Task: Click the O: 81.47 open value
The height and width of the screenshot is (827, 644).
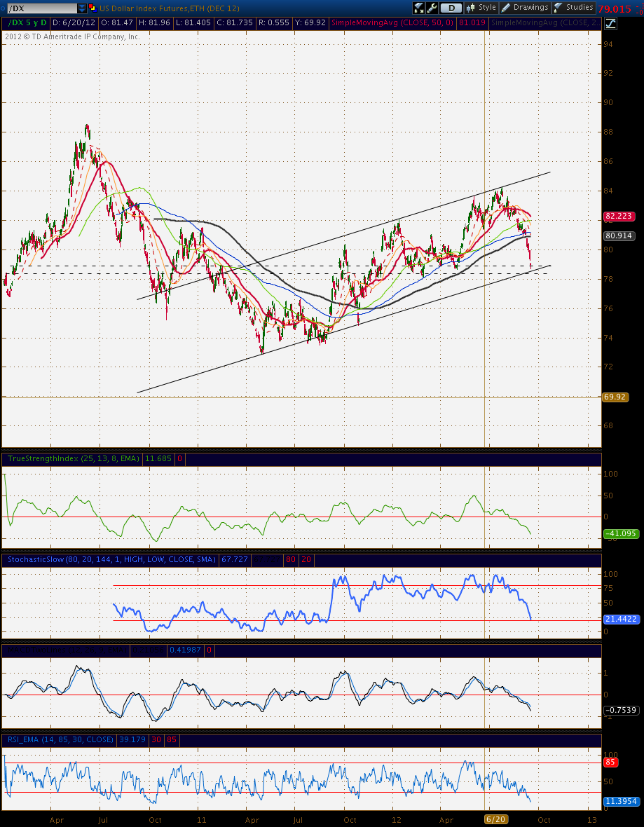Action: pyautogui.click(x=116, y=22)
